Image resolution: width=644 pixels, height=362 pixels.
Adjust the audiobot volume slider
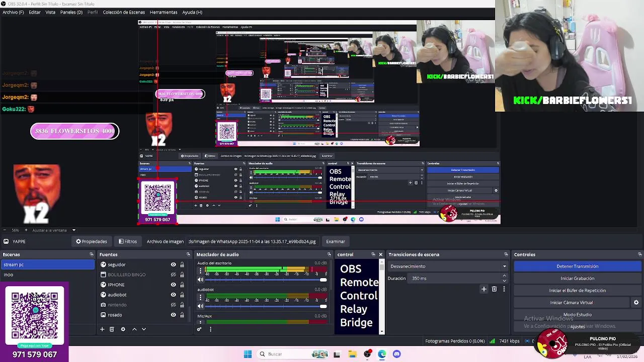pos(266,306)
